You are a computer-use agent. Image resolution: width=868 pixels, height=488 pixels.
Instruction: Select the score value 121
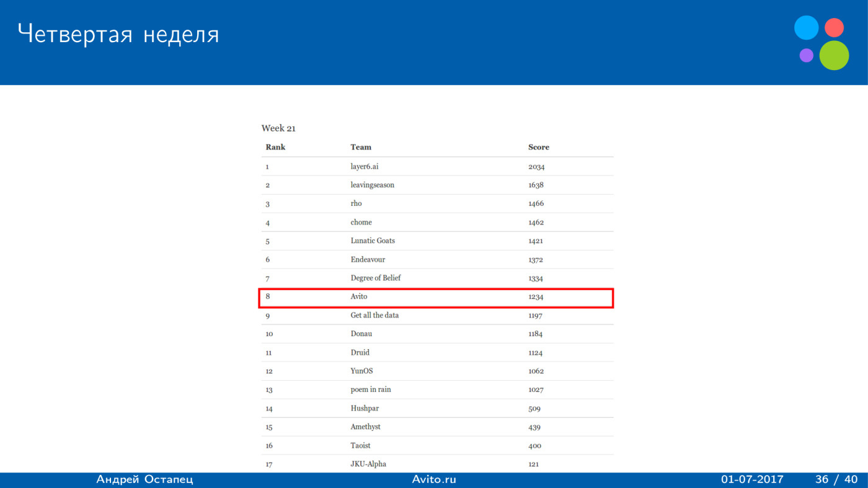[x=533, y=464]
